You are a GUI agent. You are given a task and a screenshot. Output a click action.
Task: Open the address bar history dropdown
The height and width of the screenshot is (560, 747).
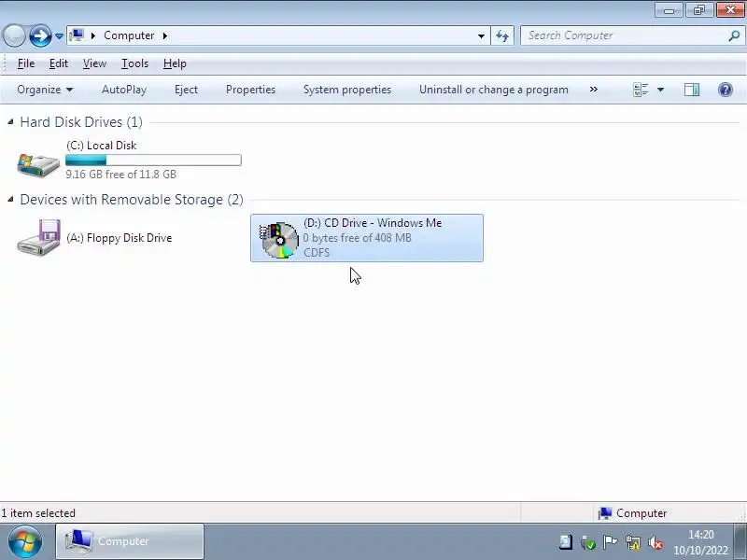coord(481,36)
